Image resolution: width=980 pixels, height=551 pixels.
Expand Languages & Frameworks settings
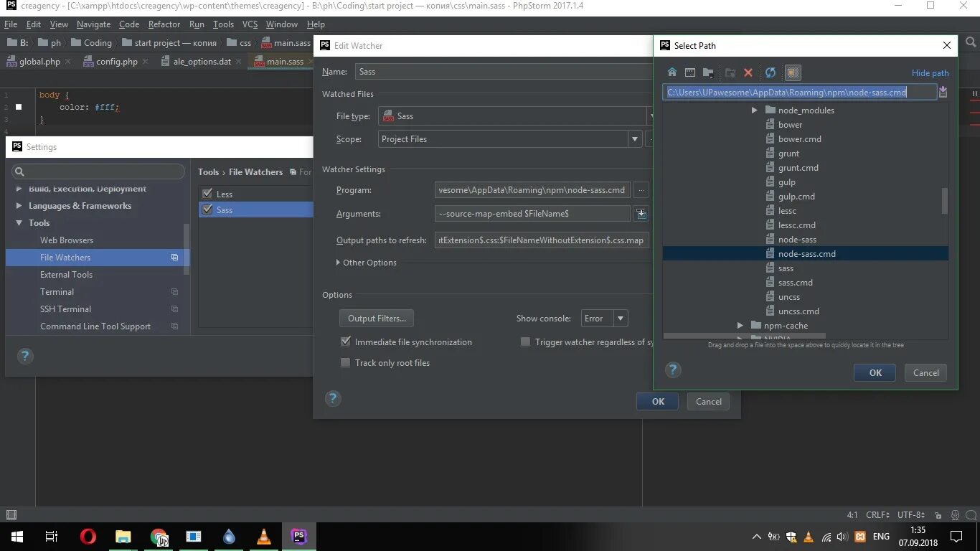tap(19, 206)
